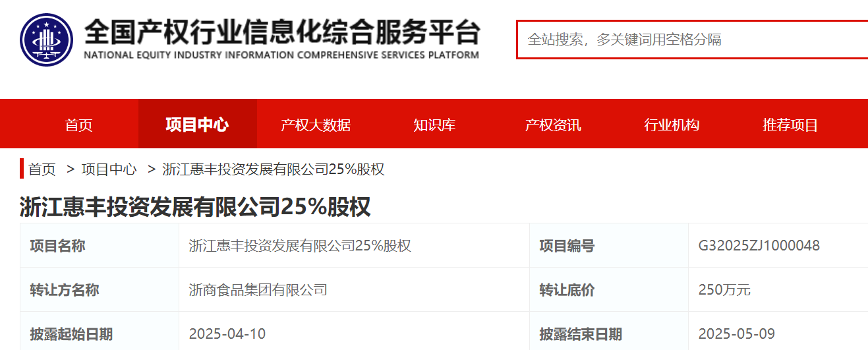Click the 首页 breadcrumb link
Screen dimensions: 868x350
[x=42, y=169]
